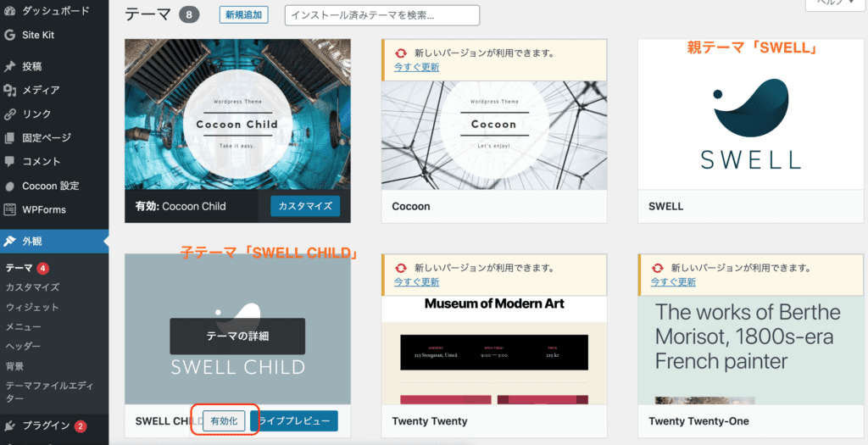Click the SWELL theme name label
Image resolution: width=868 pixels, height=445 pixels.
[x=666, y=207]
